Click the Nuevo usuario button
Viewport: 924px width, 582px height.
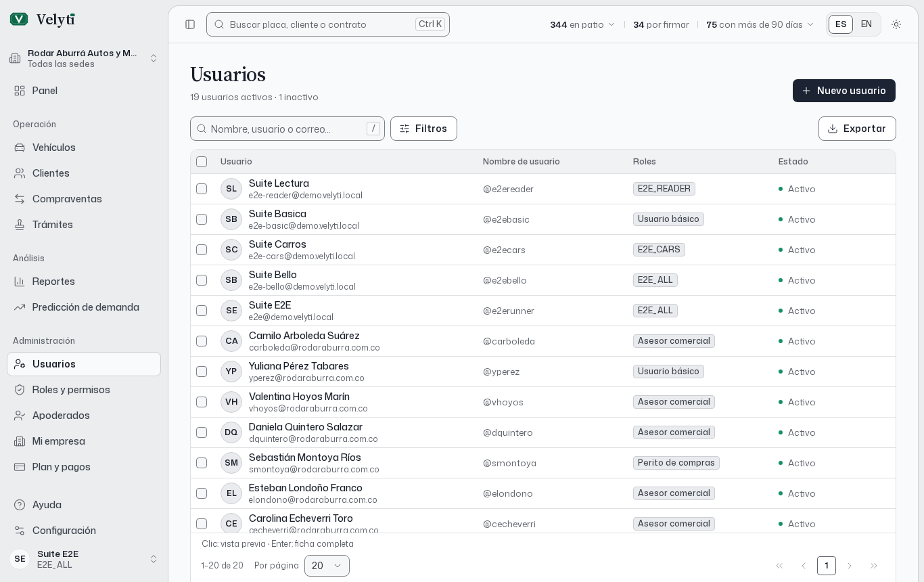pos(844,91)
